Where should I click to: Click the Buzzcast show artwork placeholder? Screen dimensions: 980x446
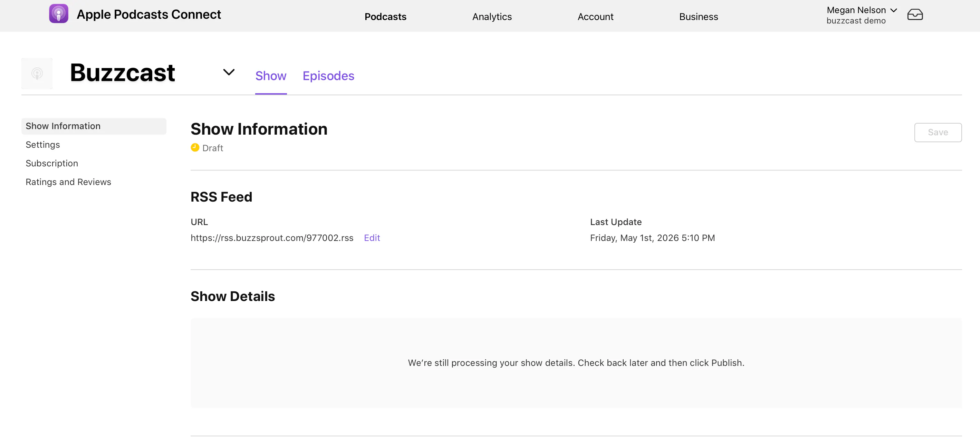click(x=37, y=74)
